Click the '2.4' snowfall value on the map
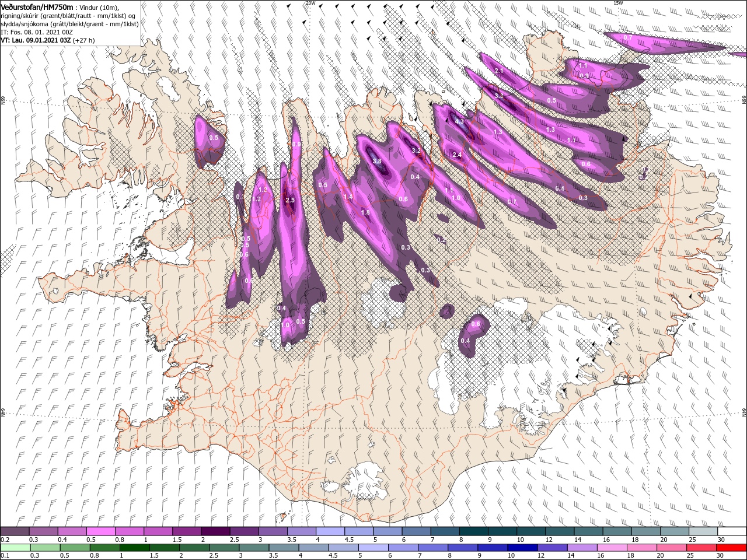 coord(457,155)
